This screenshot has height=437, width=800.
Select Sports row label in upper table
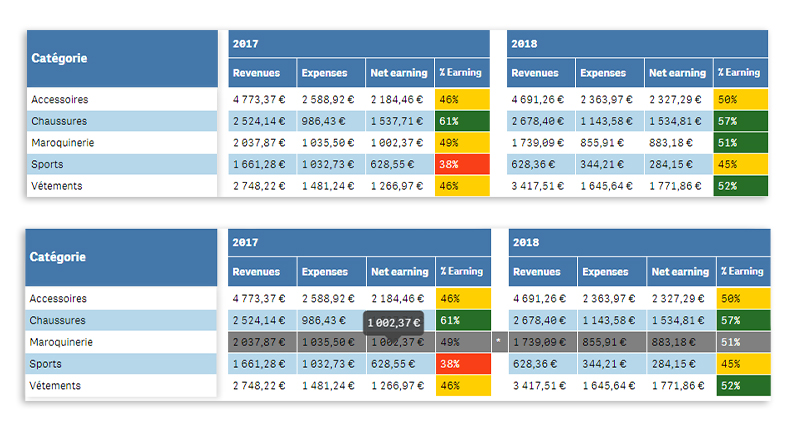[122, 164]
